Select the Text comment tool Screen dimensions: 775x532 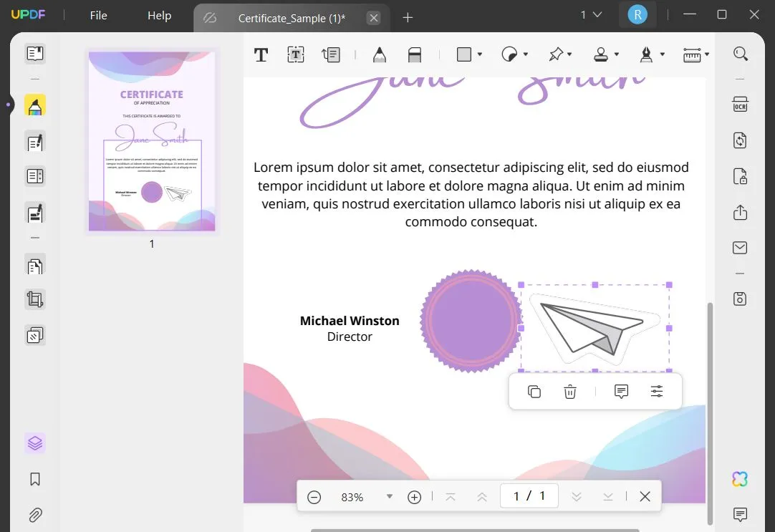coord(261,54)
